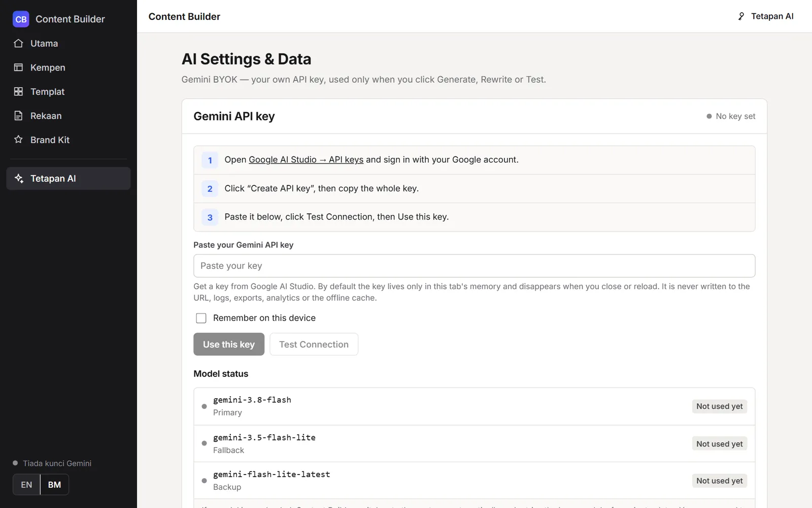Navigate to Rekaan
The width and height of the screenshot is (812, 508).
click(x=69, y=116)
